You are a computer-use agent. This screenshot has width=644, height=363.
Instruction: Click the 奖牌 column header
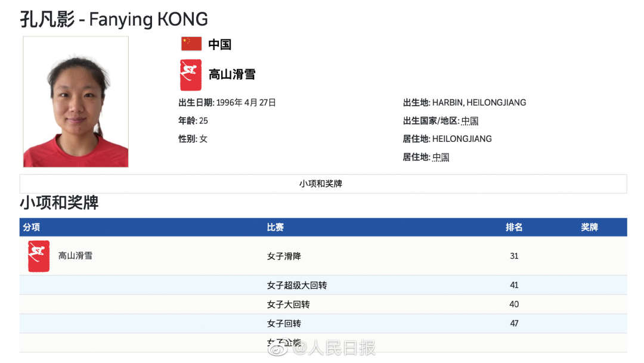pos(589,227)
